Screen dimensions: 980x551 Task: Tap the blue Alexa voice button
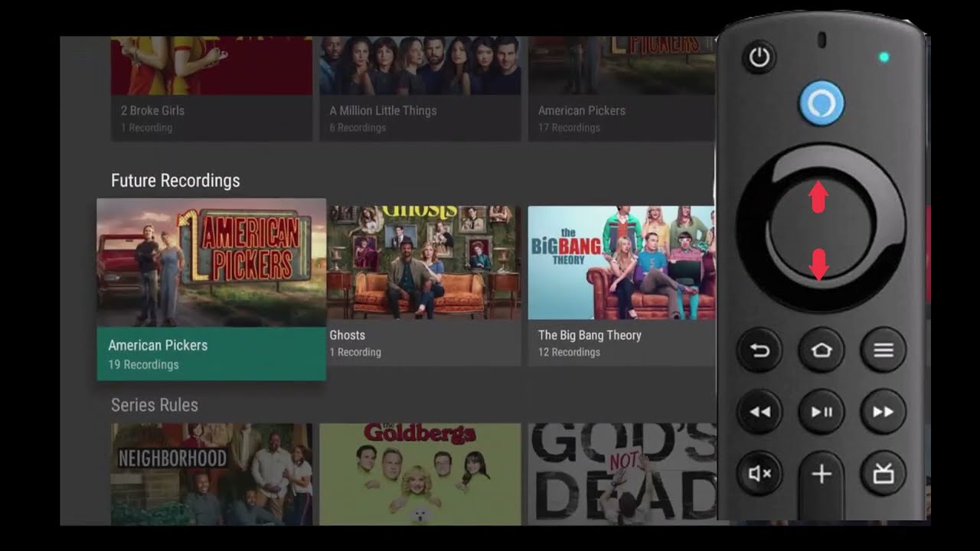(822, 103)
